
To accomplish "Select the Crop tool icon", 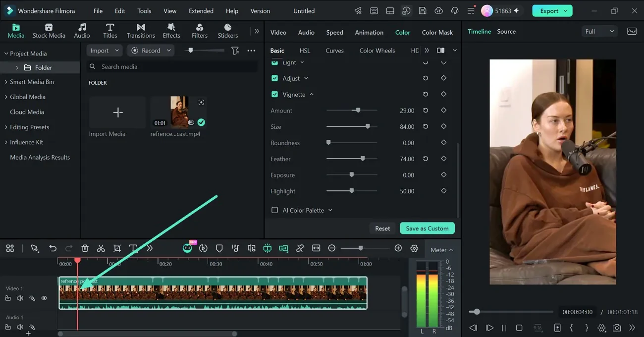I will click(117, 248).
